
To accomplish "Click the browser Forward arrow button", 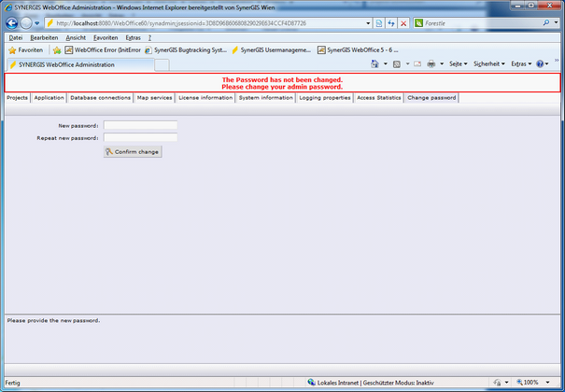I will coord(26,23).
